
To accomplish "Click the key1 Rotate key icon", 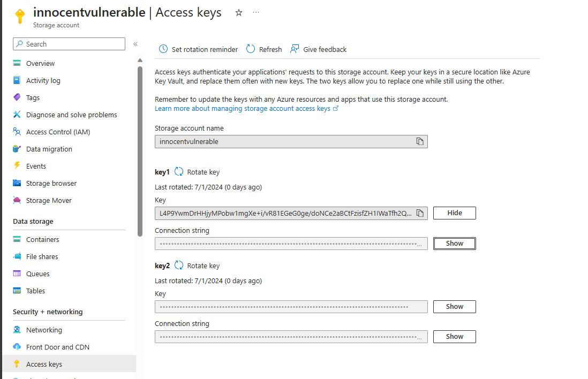I will coord(179,172).
